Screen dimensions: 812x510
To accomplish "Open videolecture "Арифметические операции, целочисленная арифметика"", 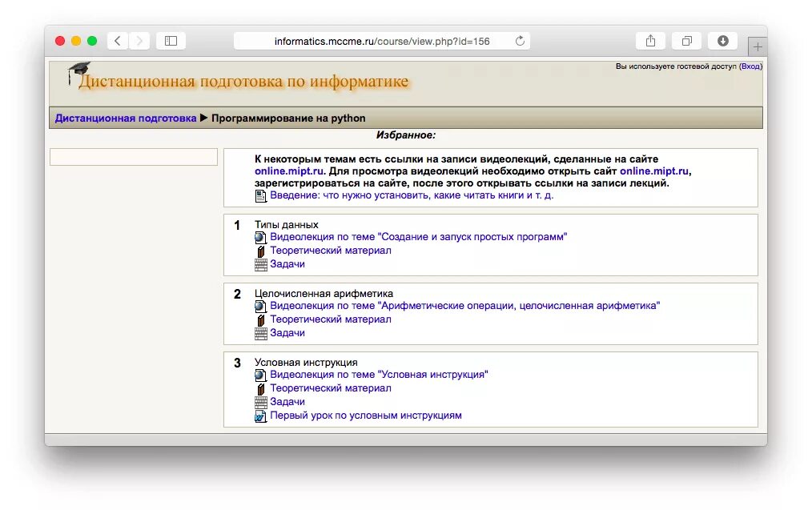I will (x=465, y=306).
